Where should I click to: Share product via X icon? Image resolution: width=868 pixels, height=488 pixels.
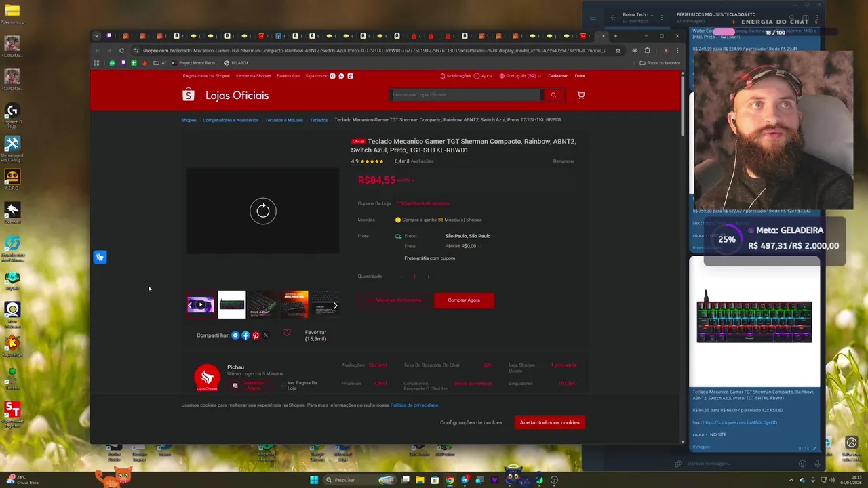[266, 335]
